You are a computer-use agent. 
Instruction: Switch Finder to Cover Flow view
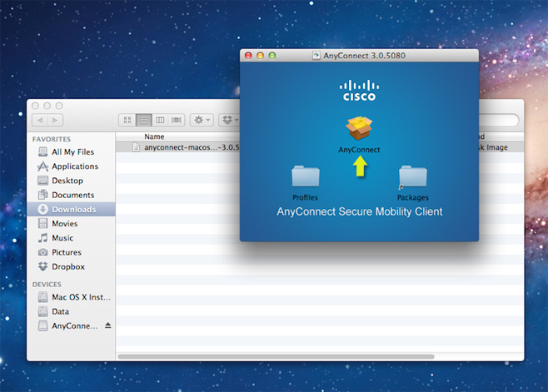(176, 121)
